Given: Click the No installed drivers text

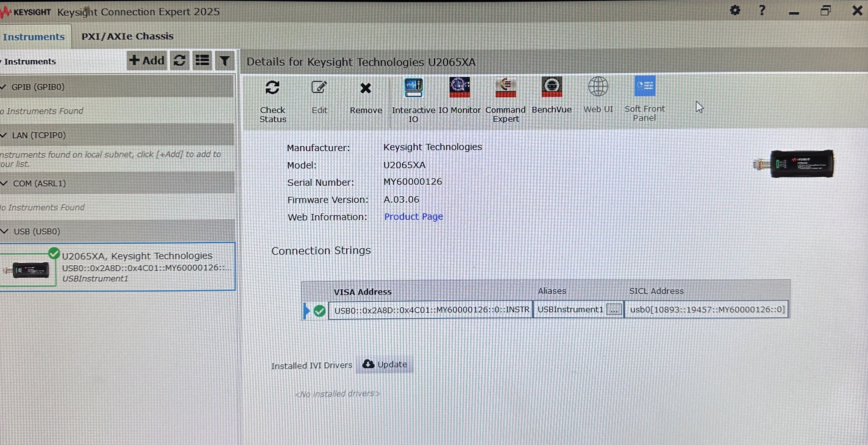Looking at the screenshot, I should click(337, 394).
